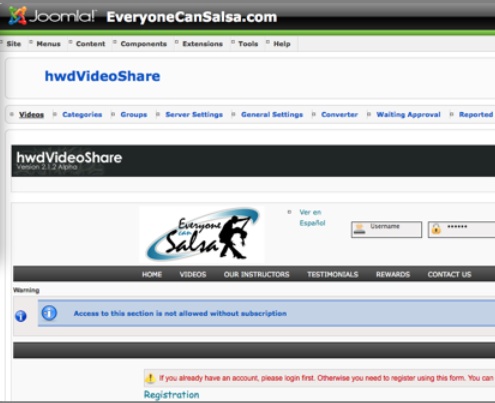Focus the Username input field

[x=386, y=229]
